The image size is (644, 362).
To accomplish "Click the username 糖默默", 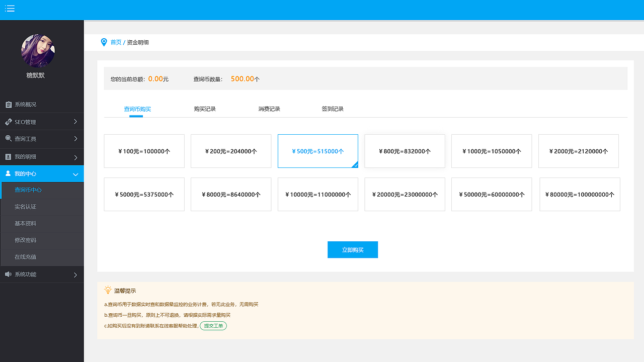I will [x=36, y=75].
